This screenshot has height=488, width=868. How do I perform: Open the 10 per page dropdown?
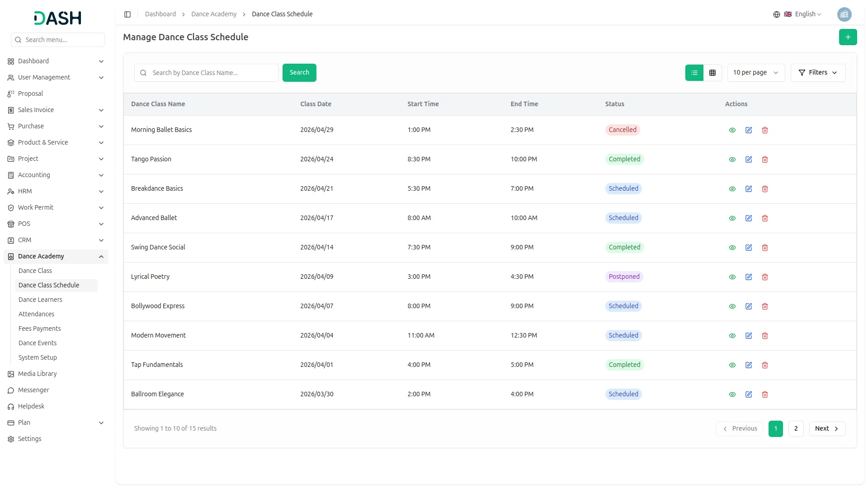tap(755, 73)
